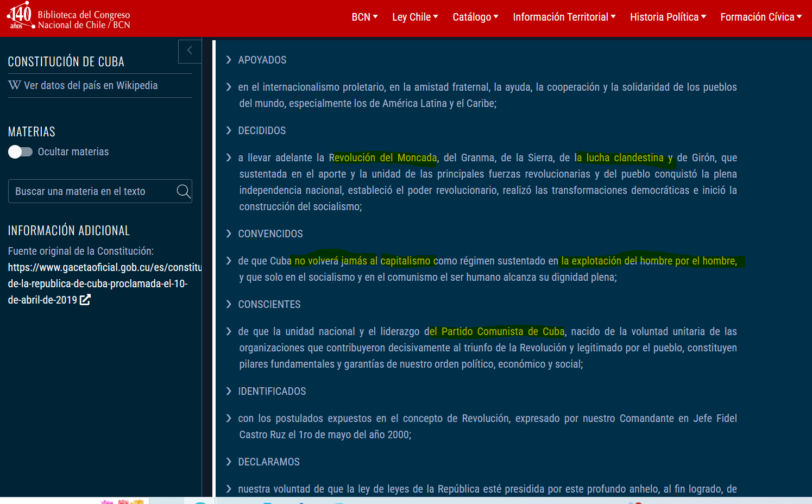Click highlighted term 'el Partido Comunista de Cuba'
The height and width of the screenshot is (504, 812).
point(497,332)
